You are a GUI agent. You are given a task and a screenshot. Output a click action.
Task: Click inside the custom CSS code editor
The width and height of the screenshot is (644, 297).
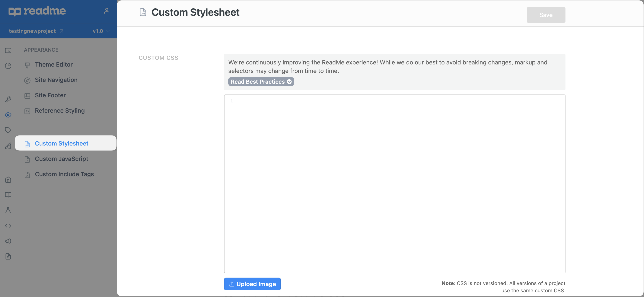pyautogui.click(x=394, y=183)
